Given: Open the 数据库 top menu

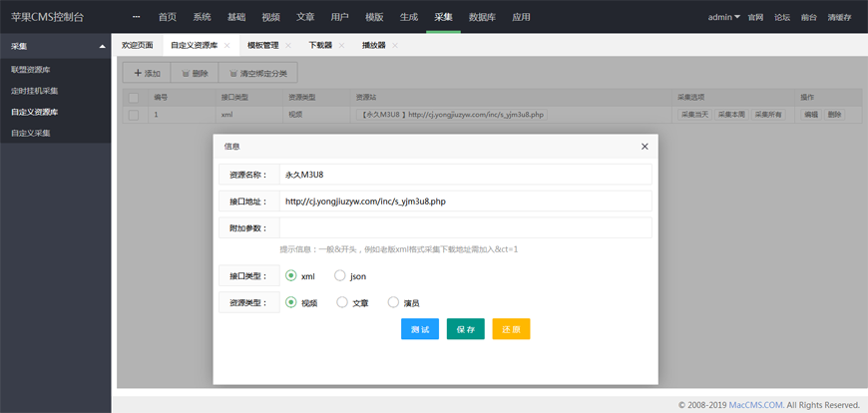Looking at the screenshot, I should 482,17.
